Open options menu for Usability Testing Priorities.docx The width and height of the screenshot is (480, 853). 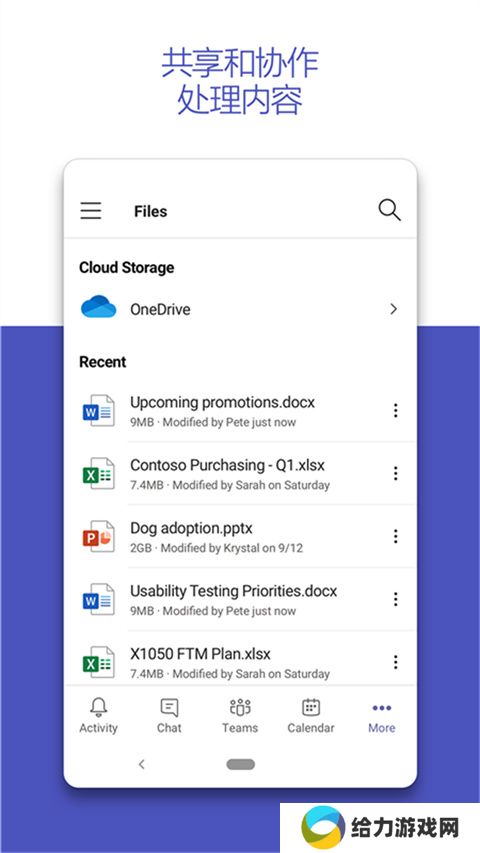pos(396,599)
